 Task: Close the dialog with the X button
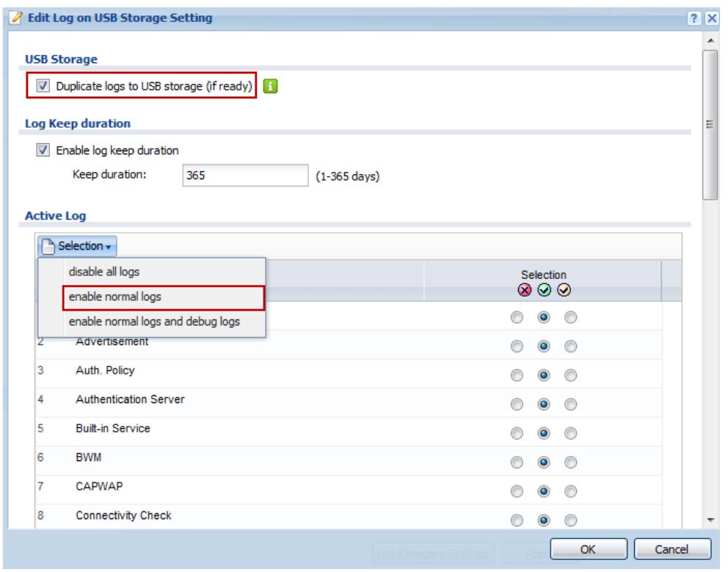(x=711, y=18)
